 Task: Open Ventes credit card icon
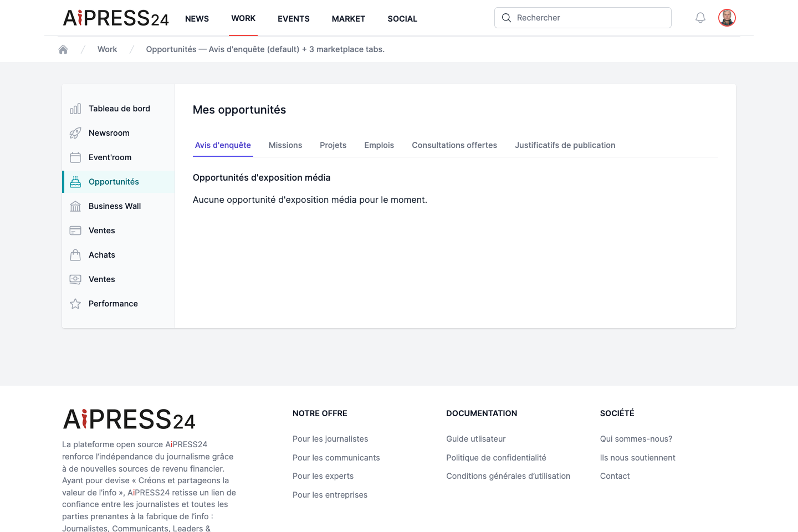(x=75, y=231)
